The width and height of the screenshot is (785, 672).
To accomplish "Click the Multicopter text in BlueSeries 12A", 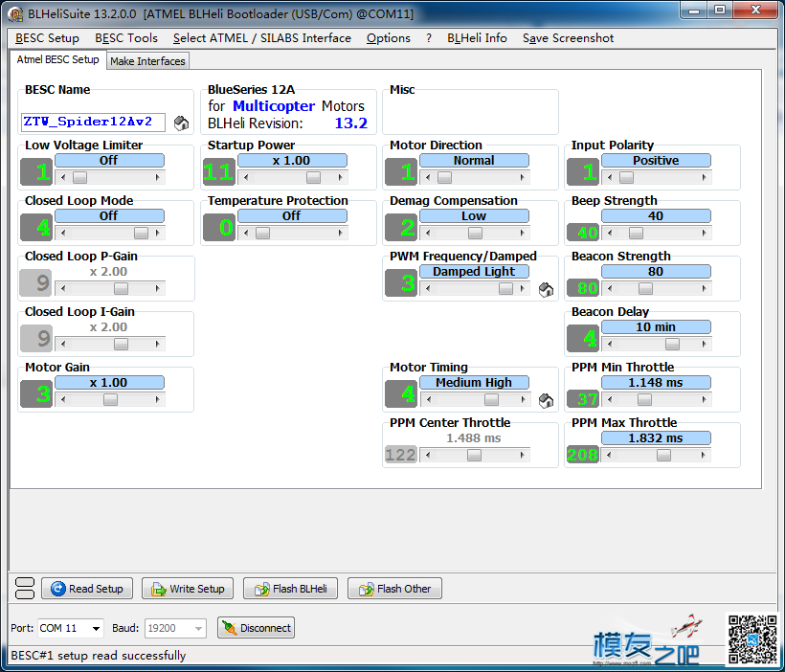I will [x=274, y=106].
